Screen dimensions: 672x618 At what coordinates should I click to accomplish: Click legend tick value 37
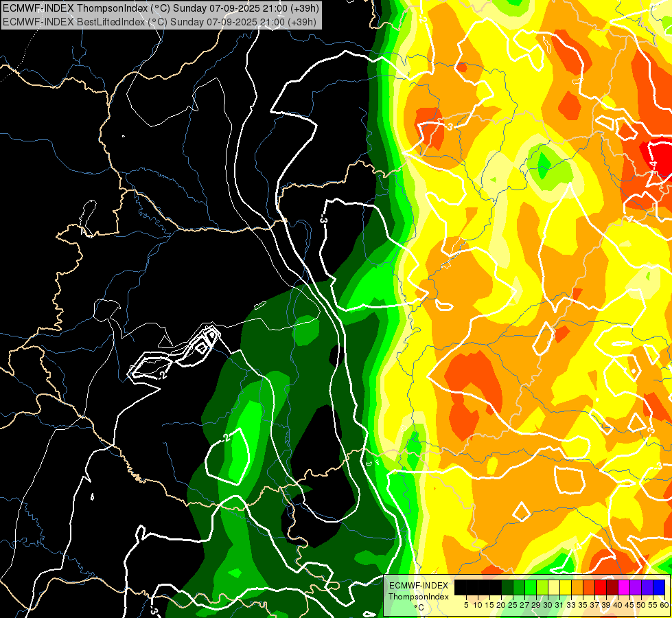(595, 605)
